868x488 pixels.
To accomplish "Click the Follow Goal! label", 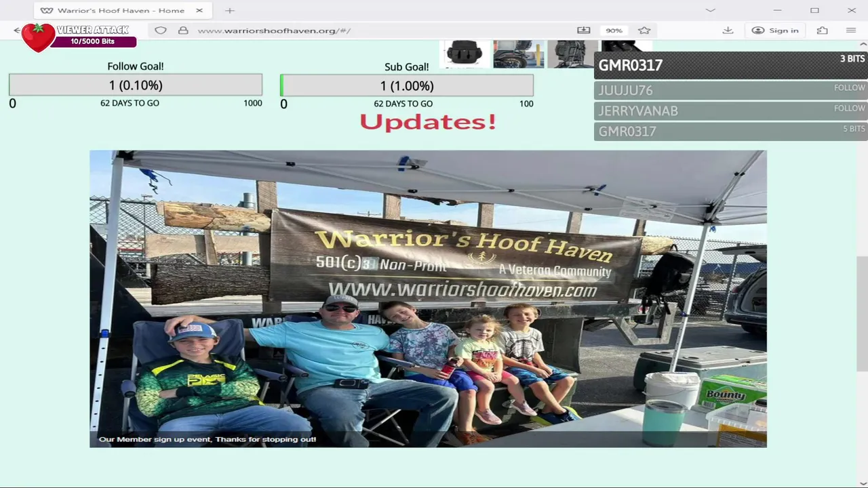I will tap(136, 66).
